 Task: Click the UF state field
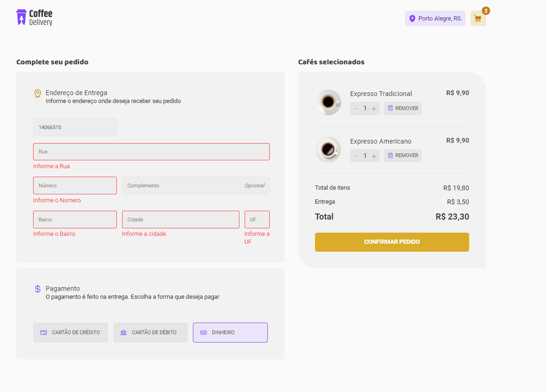(257, 220)
